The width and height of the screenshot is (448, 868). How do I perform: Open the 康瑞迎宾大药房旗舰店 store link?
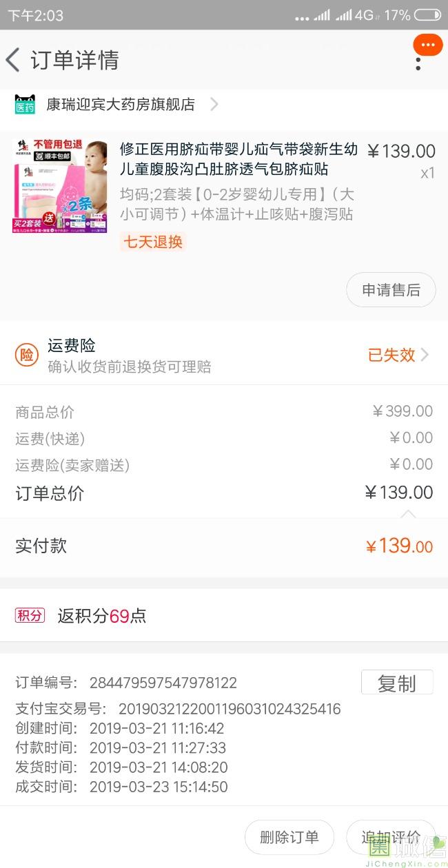click(x=121, y=105)
